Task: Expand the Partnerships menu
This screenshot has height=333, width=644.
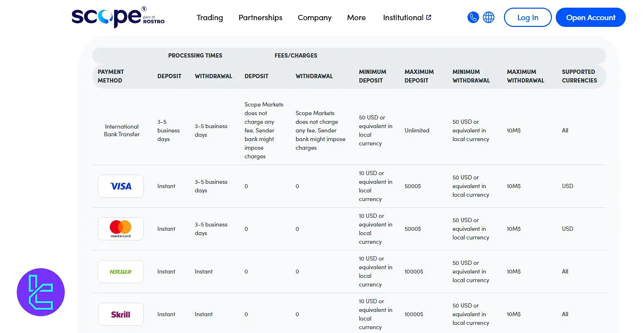Action: click(260, 18)
